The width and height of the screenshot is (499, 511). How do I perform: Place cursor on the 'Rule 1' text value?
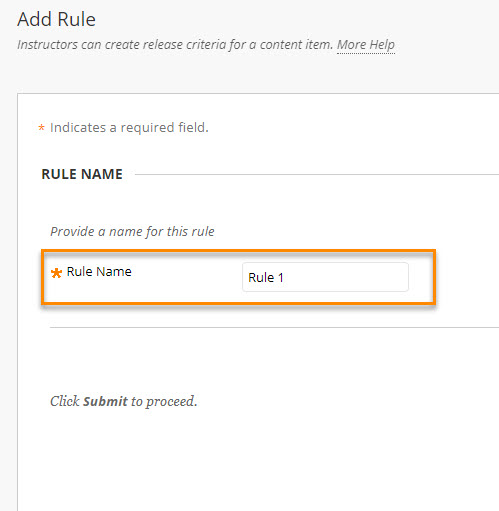point(266,277)
